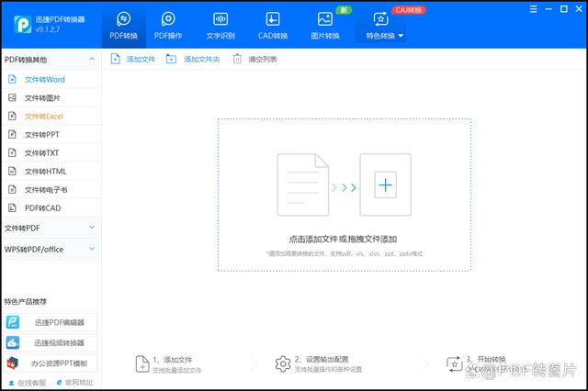Click the 添加文件 text button
This screenshot has width=588, height=391.
pos(141,59)
